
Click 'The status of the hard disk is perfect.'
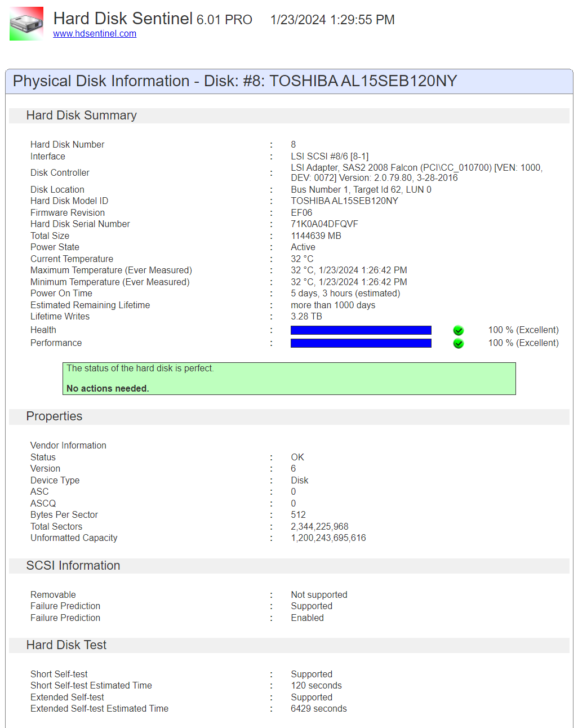click(x=140, y=369)
